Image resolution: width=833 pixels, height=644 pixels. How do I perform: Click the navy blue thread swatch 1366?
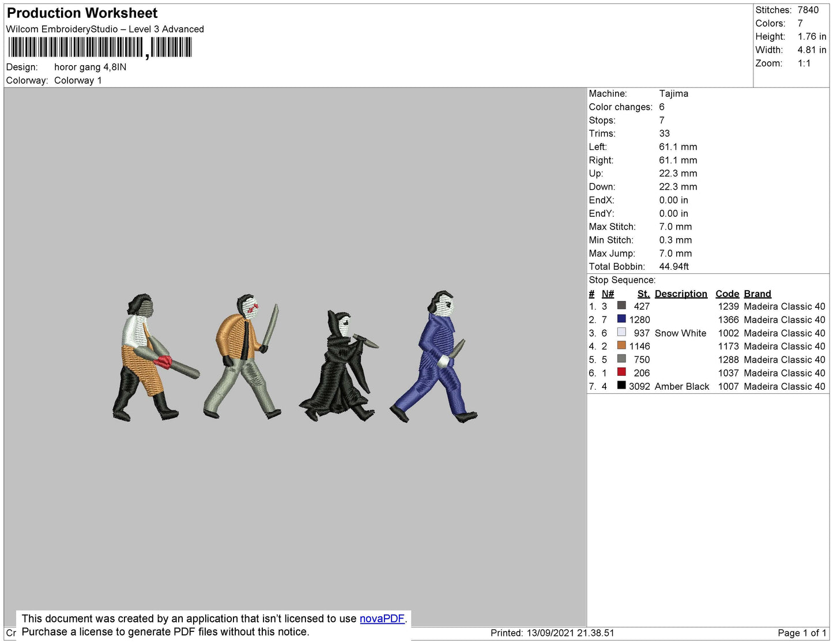pyautogui.click(x=621, y=319)
